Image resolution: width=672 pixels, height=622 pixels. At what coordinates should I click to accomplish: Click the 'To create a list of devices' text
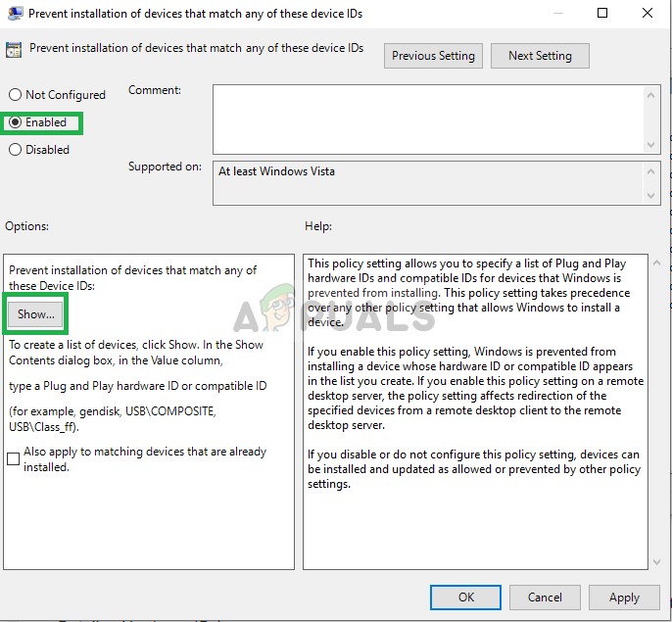point(136,353)
